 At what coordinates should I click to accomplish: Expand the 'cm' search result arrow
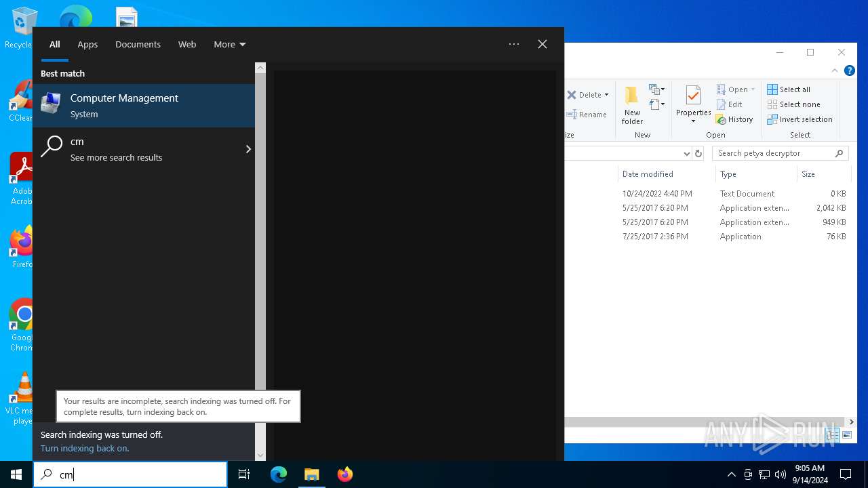point(248,149)
